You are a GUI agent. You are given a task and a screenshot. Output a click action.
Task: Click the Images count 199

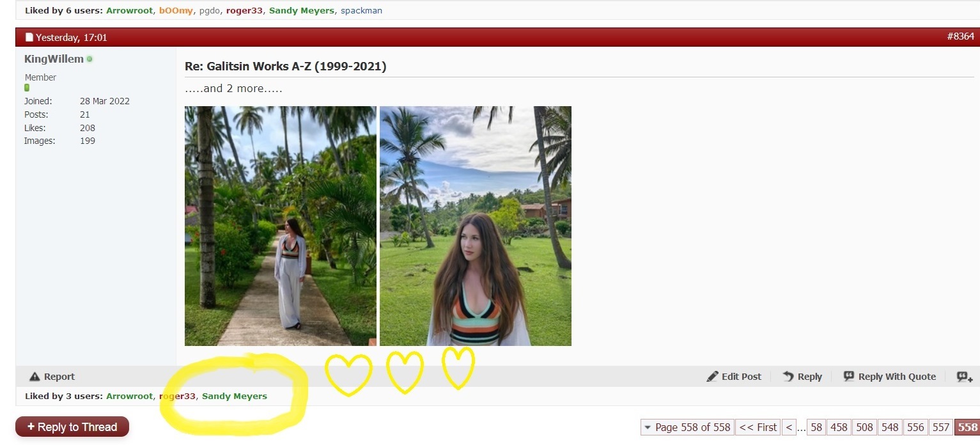(x=88, y=141)
